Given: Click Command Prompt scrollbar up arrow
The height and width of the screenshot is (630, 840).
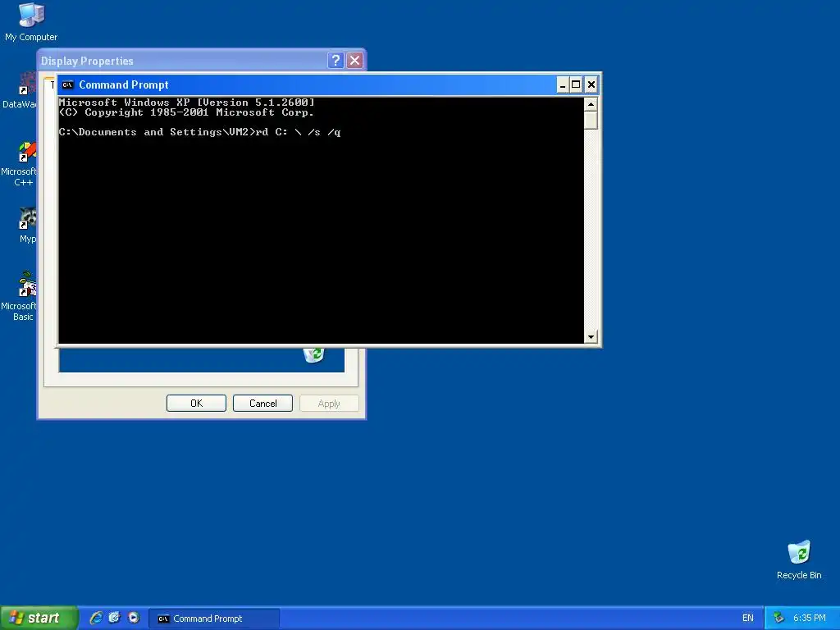Looking at the screenshot, I should coord(591,104).
